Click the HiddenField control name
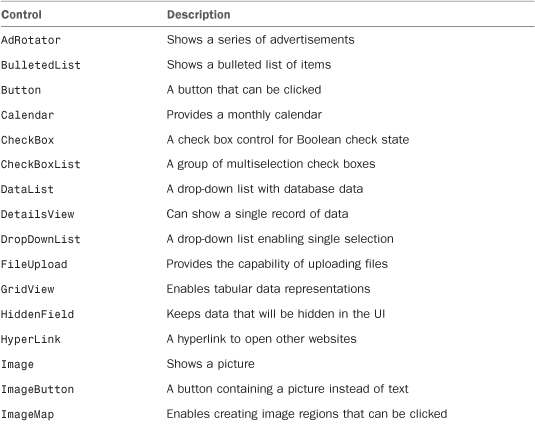 pos(38,314)
